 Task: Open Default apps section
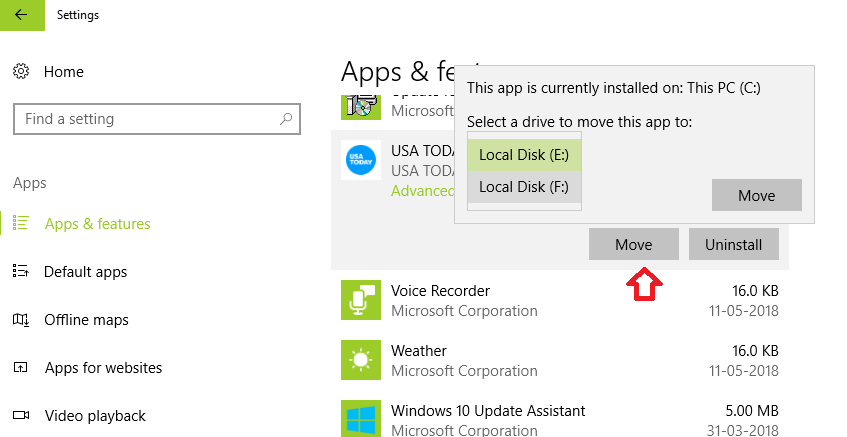(85, 271)
